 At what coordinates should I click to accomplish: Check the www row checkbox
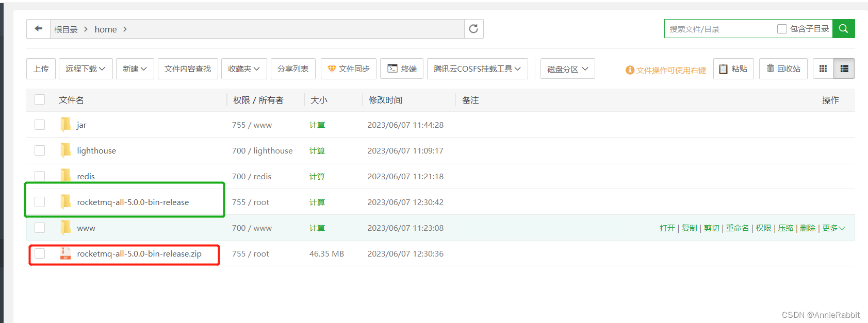pos(40,228)
